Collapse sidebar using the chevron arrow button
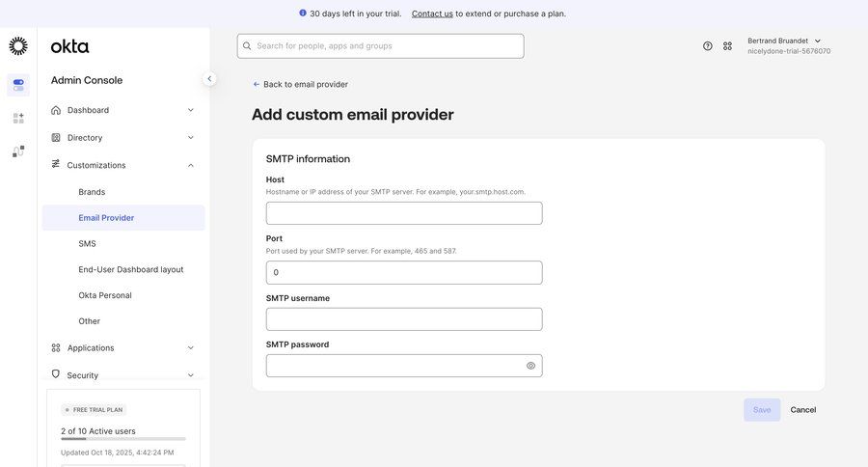The width and height of the screenshot is (868, 467). click(x=209, y=79)
